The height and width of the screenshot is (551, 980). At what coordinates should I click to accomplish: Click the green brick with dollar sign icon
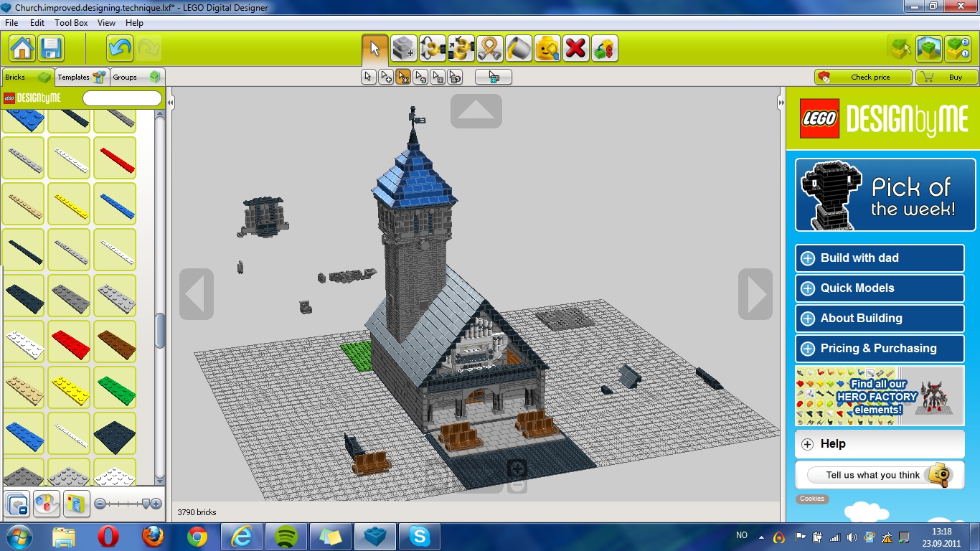point(604,49)
